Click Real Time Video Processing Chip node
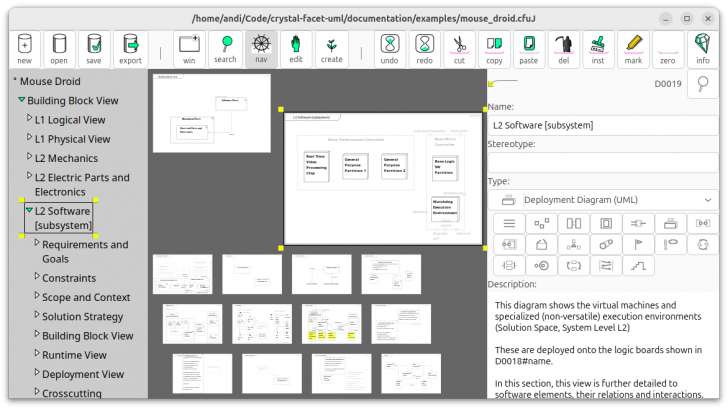The width and height of the screenshot is (728, 409). click(x=316, y=166)
